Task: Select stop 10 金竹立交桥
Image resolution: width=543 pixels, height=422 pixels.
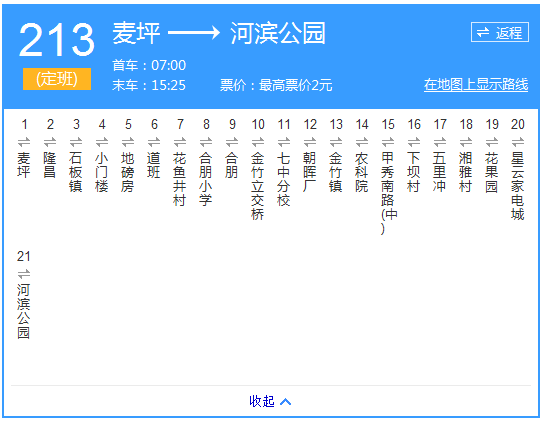Action: [258, 186]
